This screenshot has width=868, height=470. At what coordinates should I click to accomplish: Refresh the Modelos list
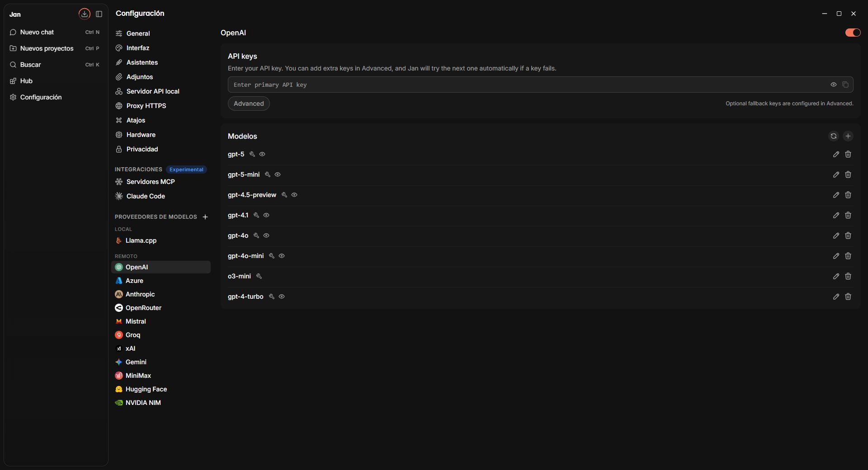coord(834,136)
